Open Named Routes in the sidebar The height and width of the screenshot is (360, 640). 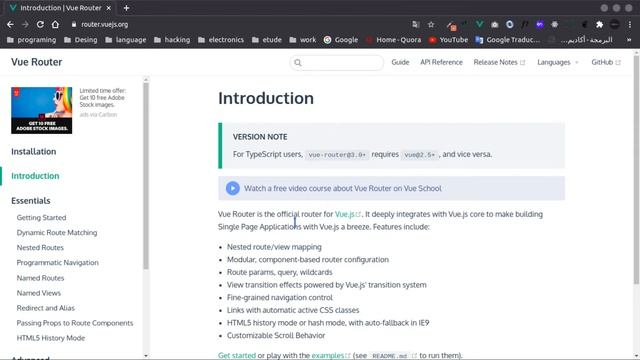tap(40, 278)
